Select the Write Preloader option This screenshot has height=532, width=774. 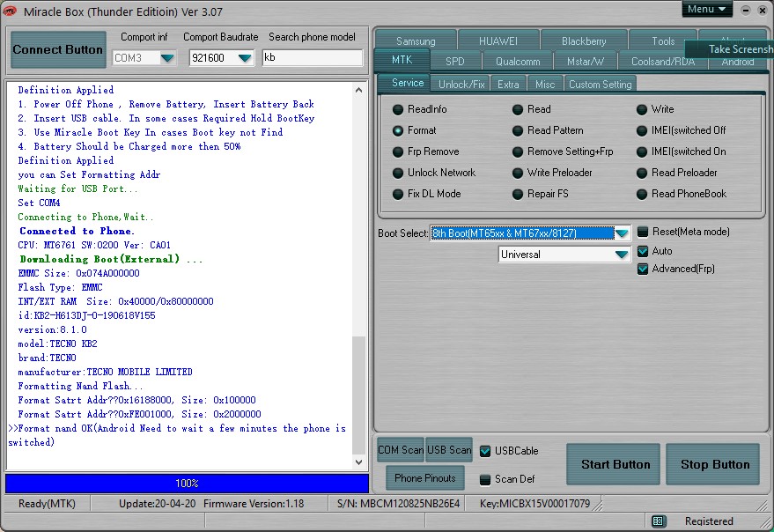click(552, 173)
